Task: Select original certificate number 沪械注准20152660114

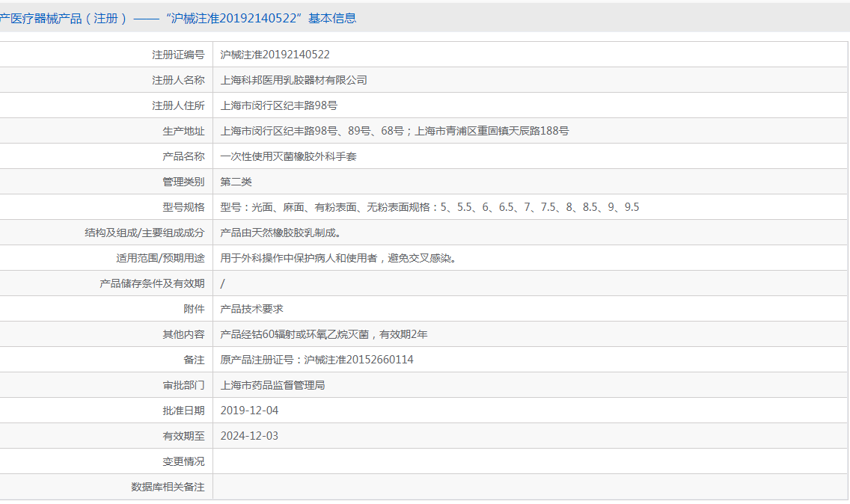Action: (x=359, y=360)
